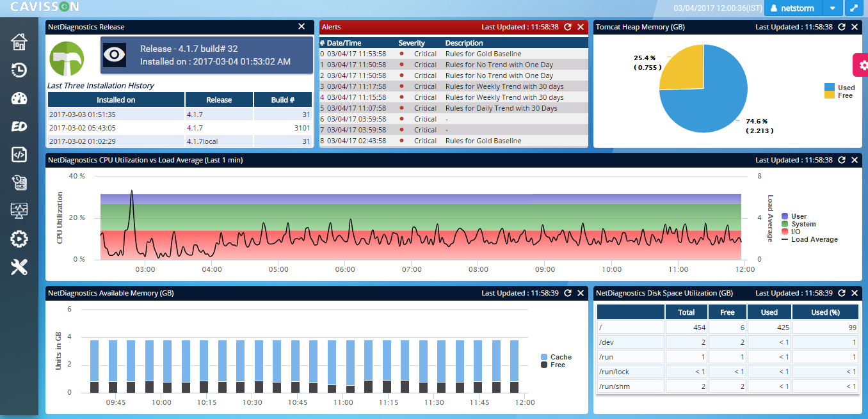This screenshot has height=419, width=868.
Task: Click the server report icon in the sidebar
Action: click(x=19, y=183)
